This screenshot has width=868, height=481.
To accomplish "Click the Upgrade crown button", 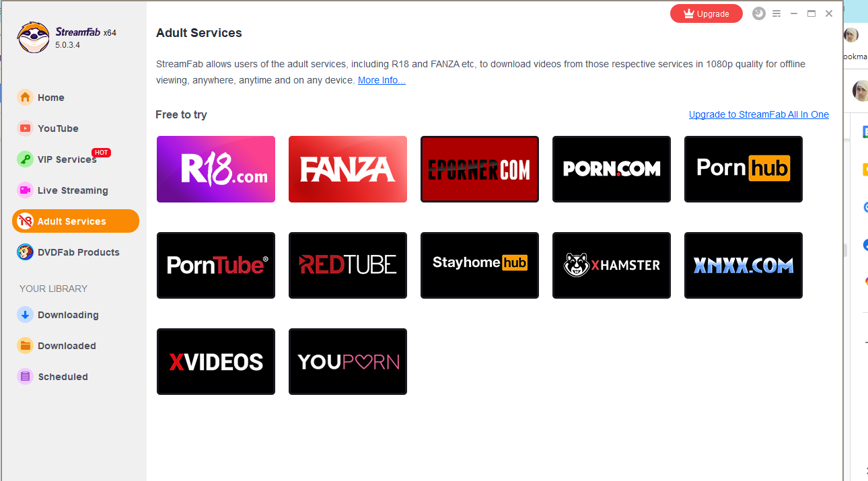I will (x=707, y=13).
